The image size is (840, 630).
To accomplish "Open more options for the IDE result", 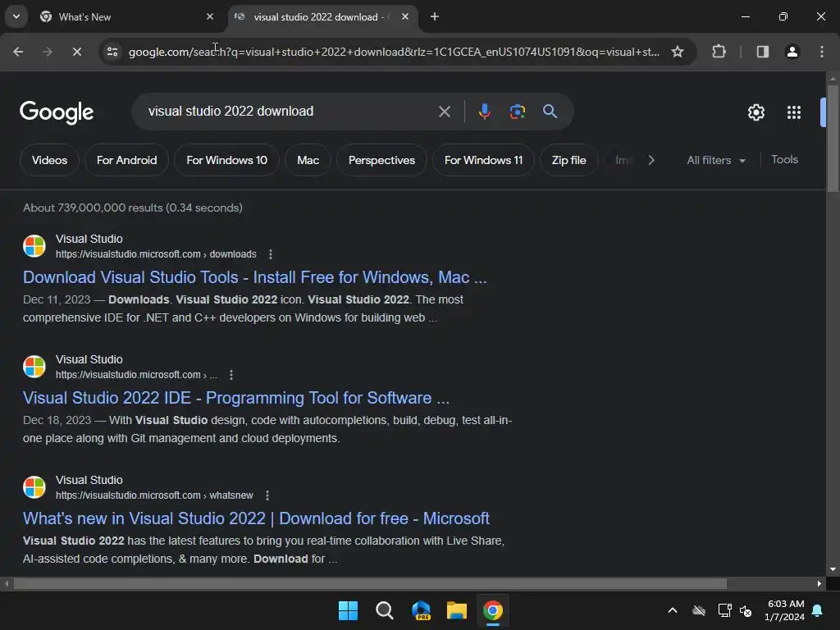I will click(x=231, y=375).
